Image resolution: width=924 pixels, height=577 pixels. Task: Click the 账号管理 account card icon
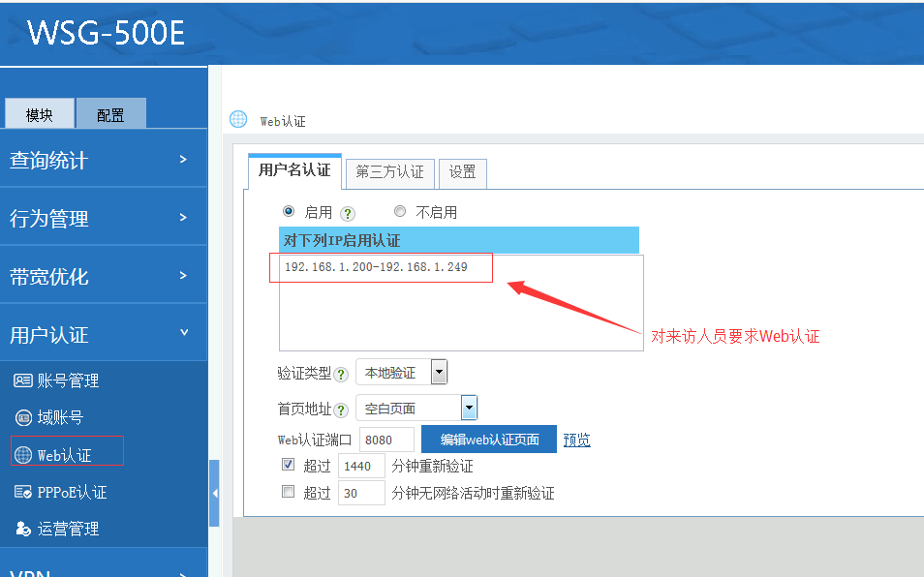(23, 380)
